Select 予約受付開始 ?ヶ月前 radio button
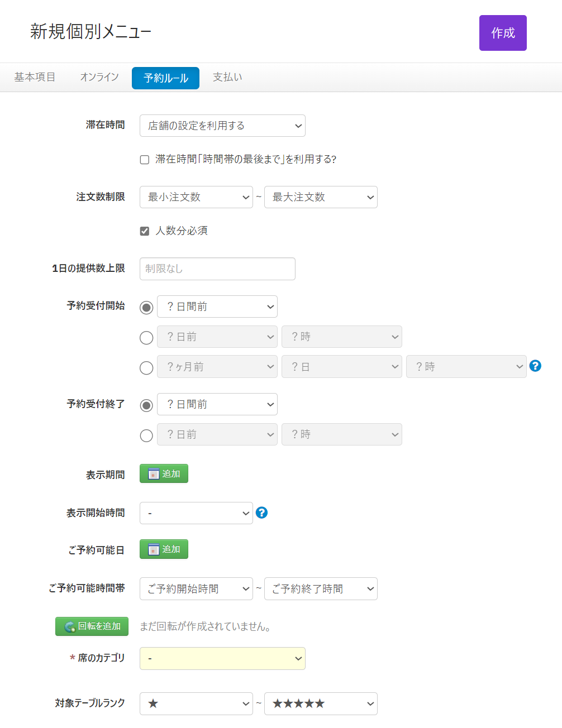Viewport: 562px width, 728px height. pyautogui.click(x=146, y=368)
